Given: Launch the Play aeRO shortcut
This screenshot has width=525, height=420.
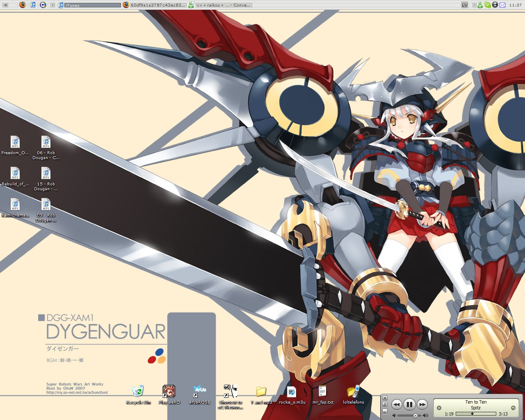Looking at the screenshot, I should [x=169, y=395].
